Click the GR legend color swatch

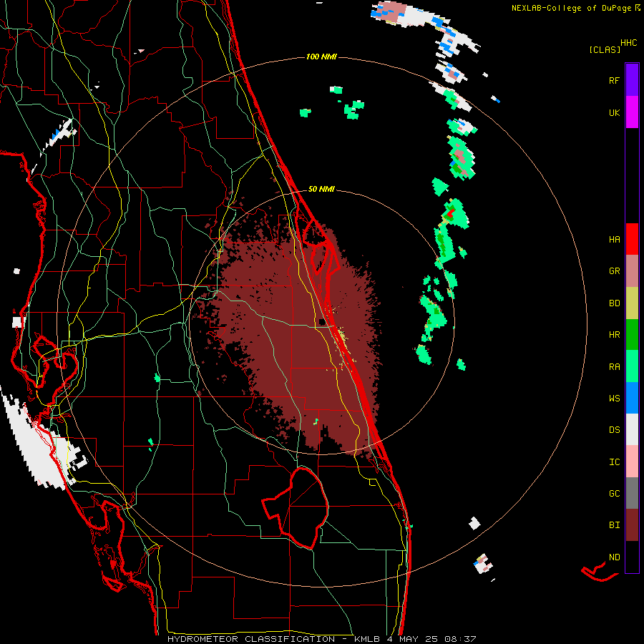pyautogui.click(x=632, y=271)
